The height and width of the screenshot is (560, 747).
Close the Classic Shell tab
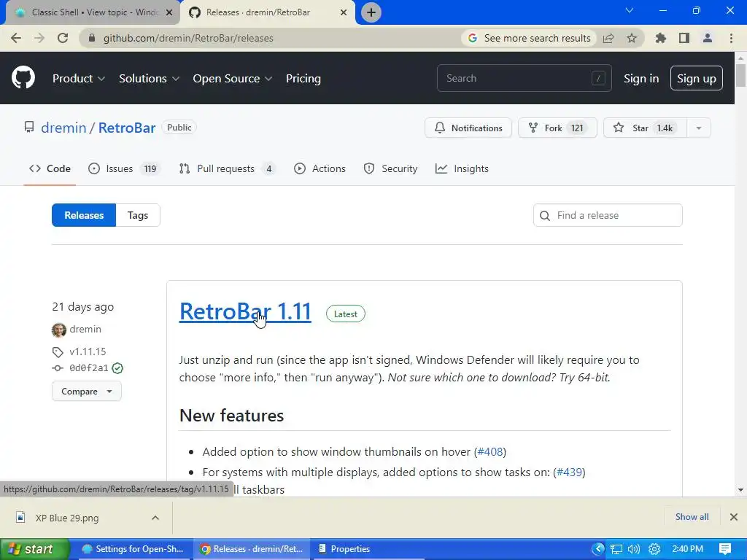click(169, 12)
